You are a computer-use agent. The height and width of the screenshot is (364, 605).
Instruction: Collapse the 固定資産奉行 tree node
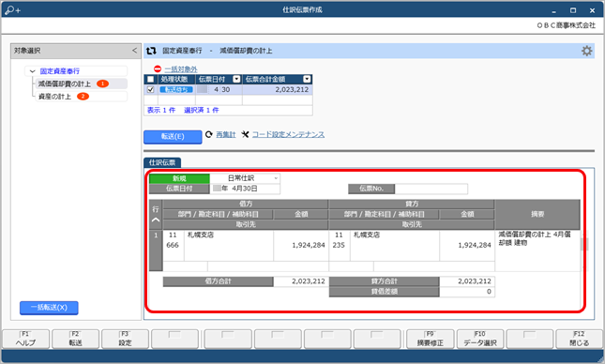click(x=33, y=71)
